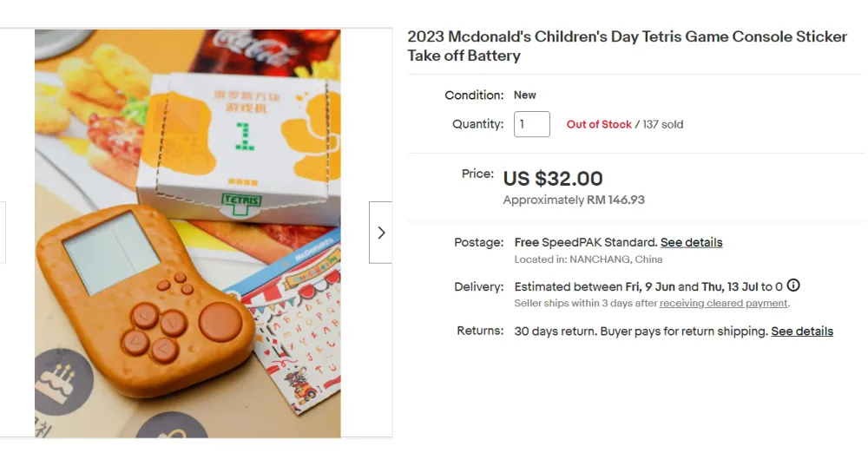Open See details link for Returns

click(x=802, y=331)
